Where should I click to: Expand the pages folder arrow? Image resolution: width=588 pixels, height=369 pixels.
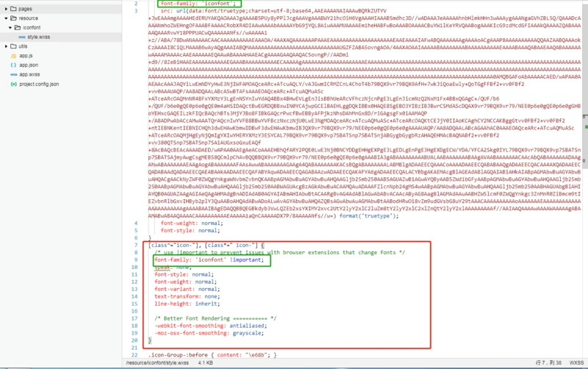click(6, 9)
